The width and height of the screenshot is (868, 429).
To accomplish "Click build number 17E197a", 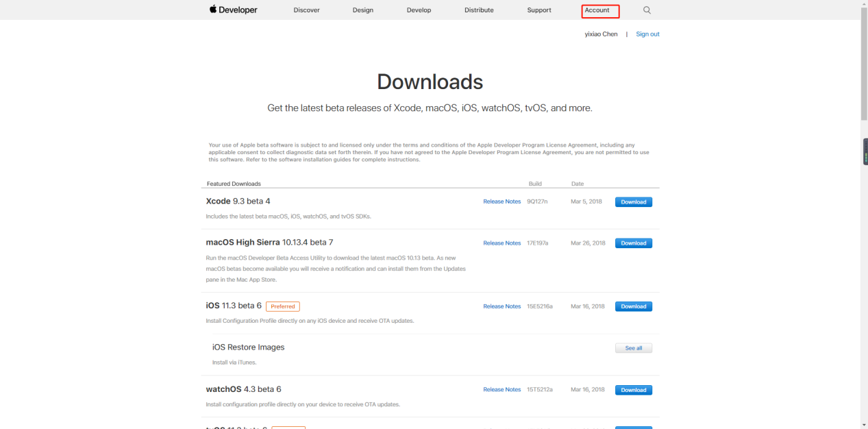I will coord(538,243).
